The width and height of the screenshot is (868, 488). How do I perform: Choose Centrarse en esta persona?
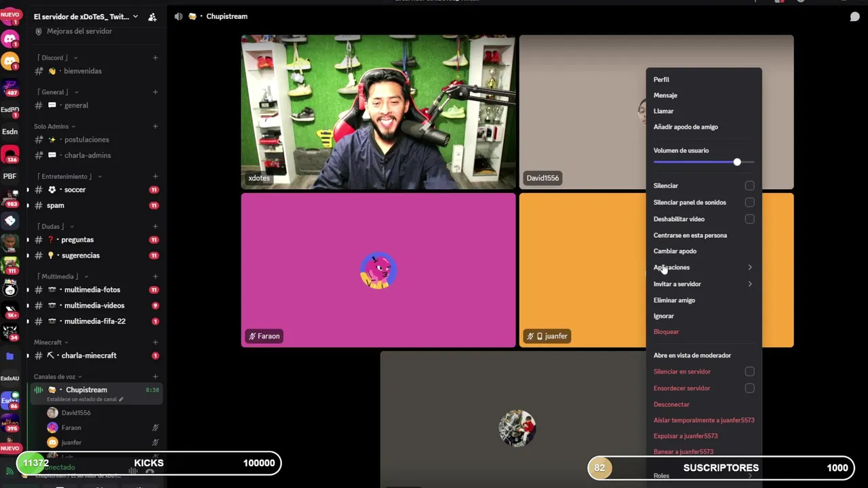[690, 235]
